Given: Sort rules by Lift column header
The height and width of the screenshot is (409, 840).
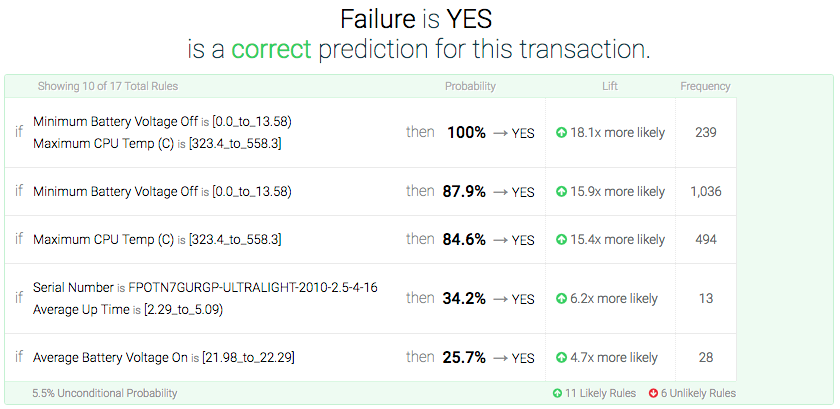Looking at the screenshot, I should [x=610, y=86].
